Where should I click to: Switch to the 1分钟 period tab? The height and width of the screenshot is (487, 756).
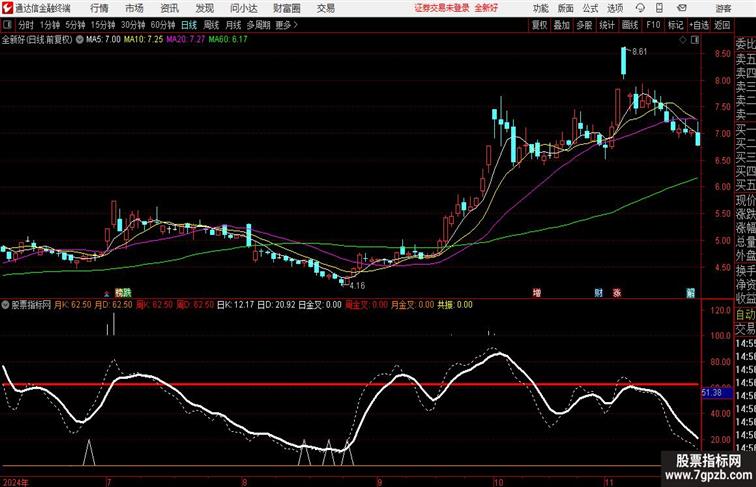50,25
